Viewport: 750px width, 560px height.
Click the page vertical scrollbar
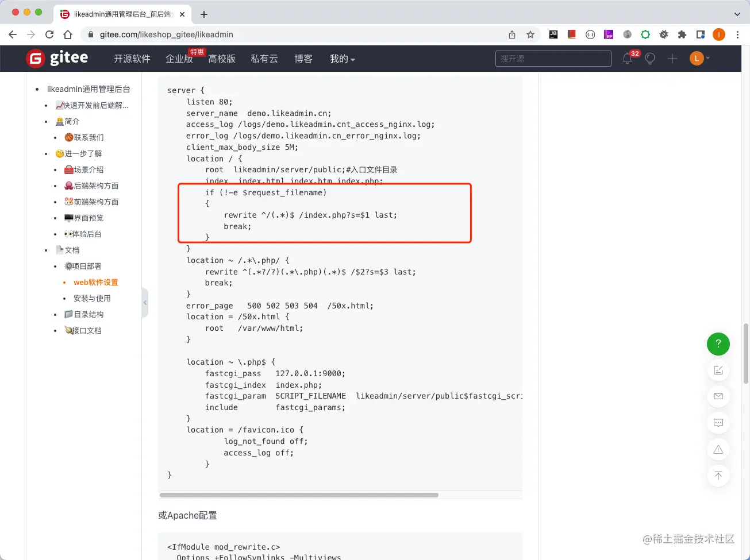tap(746, 353)
